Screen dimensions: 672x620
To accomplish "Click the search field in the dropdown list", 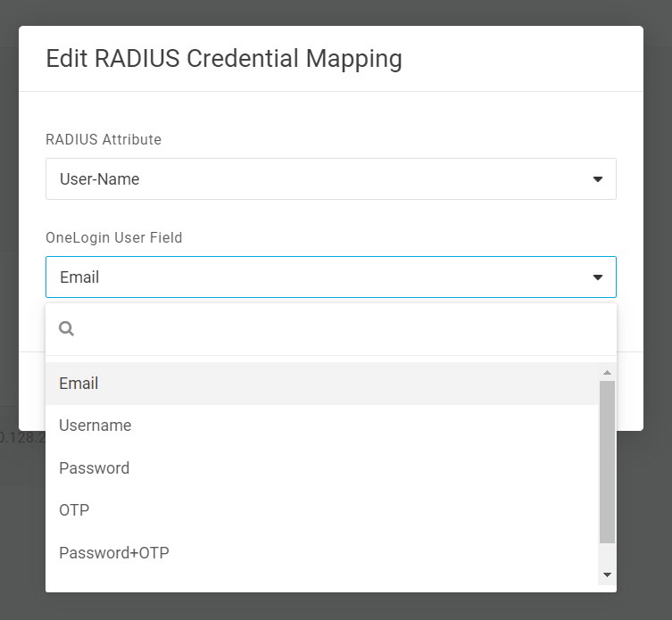I will 331,329.
